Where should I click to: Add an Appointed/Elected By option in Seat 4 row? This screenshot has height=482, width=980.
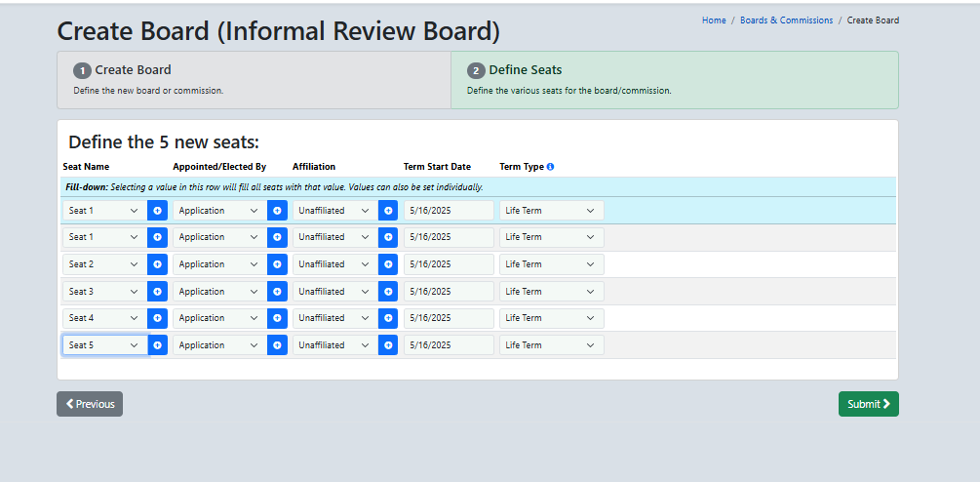coord(278,318)
